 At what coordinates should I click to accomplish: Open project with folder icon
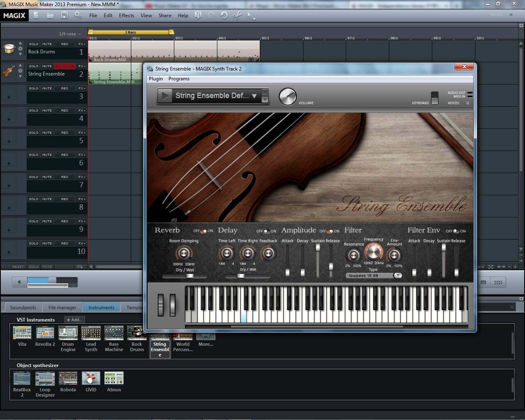click(50, 16)
